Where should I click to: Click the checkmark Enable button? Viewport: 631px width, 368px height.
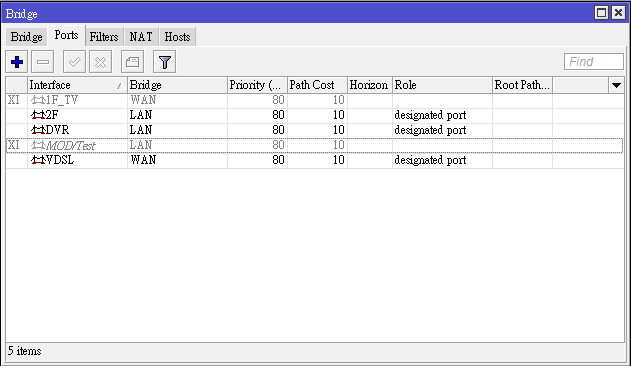click(x=74, y=62)
